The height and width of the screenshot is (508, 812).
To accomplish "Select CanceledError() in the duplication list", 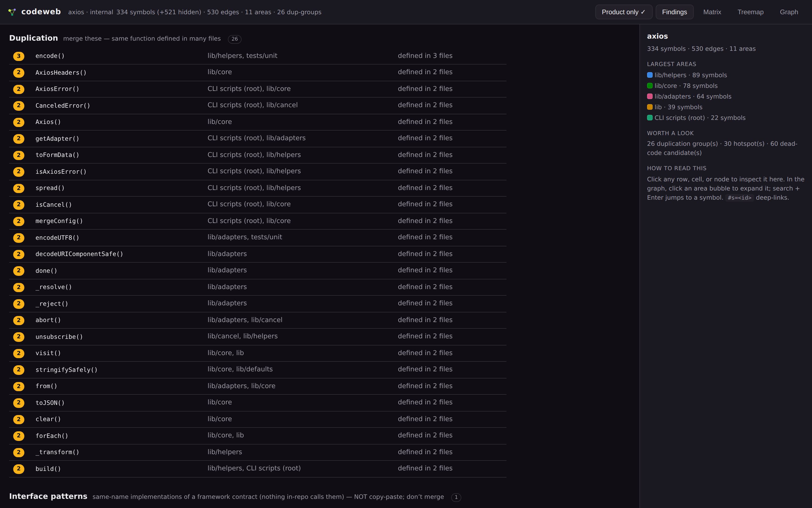I will [63, 105].
